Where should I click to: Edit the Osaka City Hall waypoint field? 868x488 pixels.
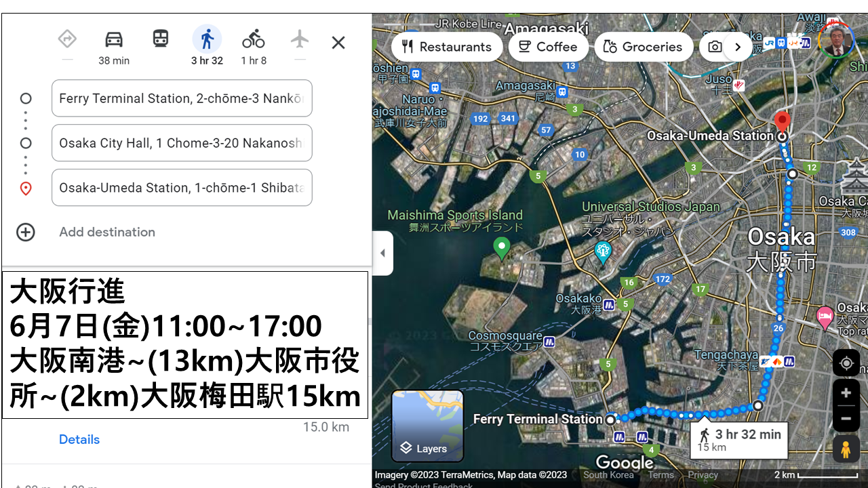tap(182, 143)
